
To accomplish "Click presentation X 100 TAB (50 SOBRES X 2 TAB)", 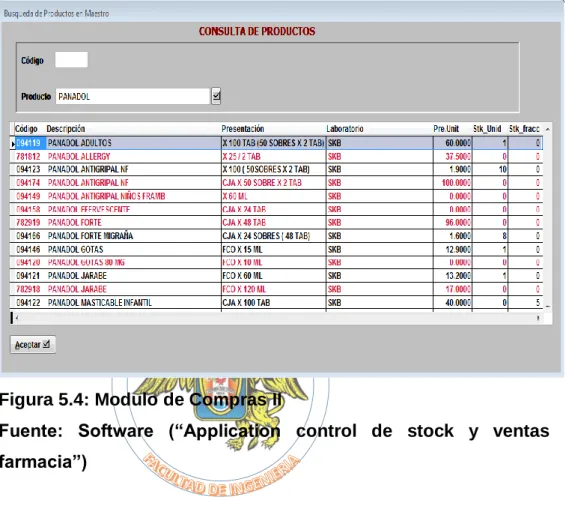I will (273, 143).
